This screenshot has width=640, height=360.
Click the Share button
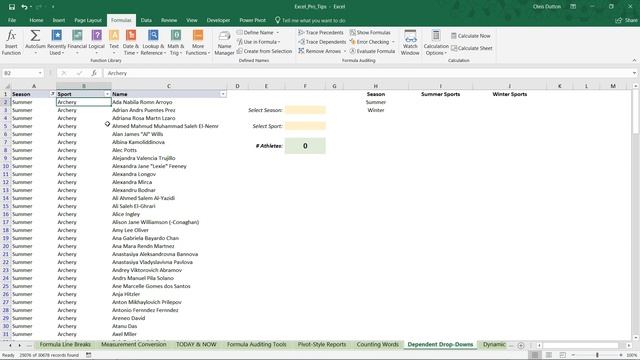point(627,20)
